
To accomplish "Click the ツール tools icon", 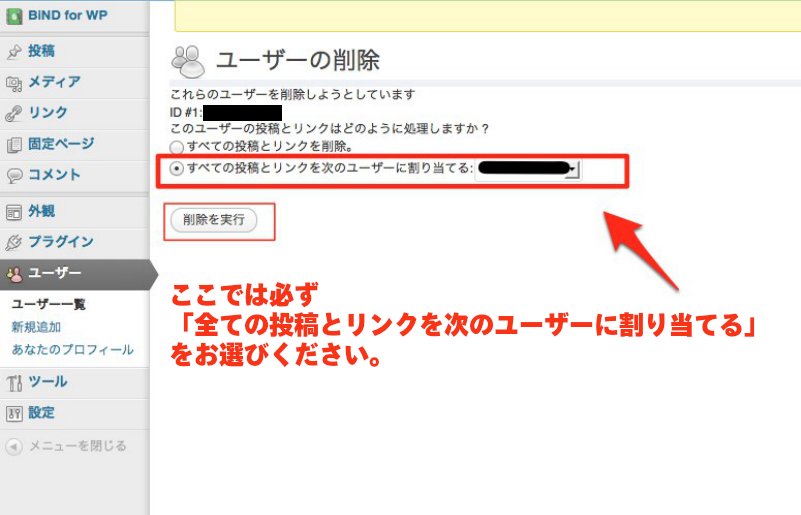I will 14,382.
